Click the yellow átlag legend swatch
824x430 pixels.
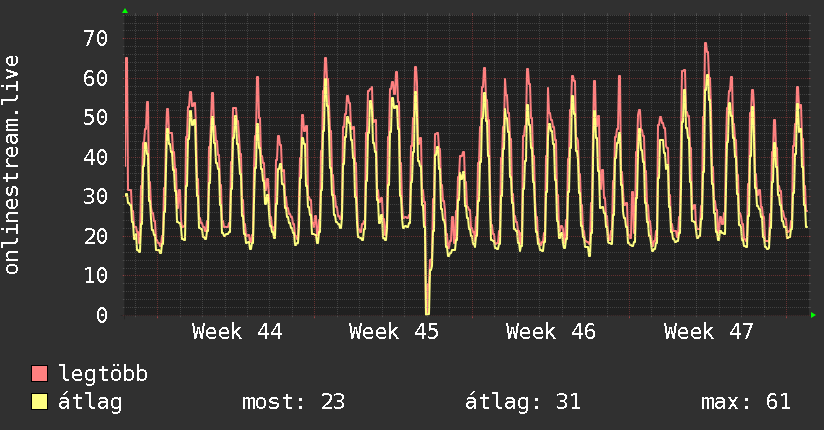(x=39, y=402)
